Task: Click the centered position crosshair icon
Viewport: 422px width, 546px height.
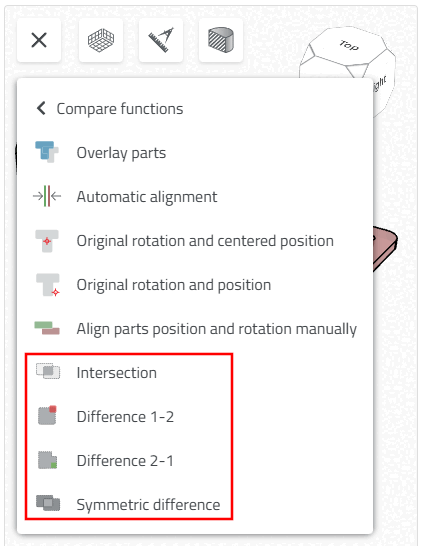Action: tap(47, 241)
